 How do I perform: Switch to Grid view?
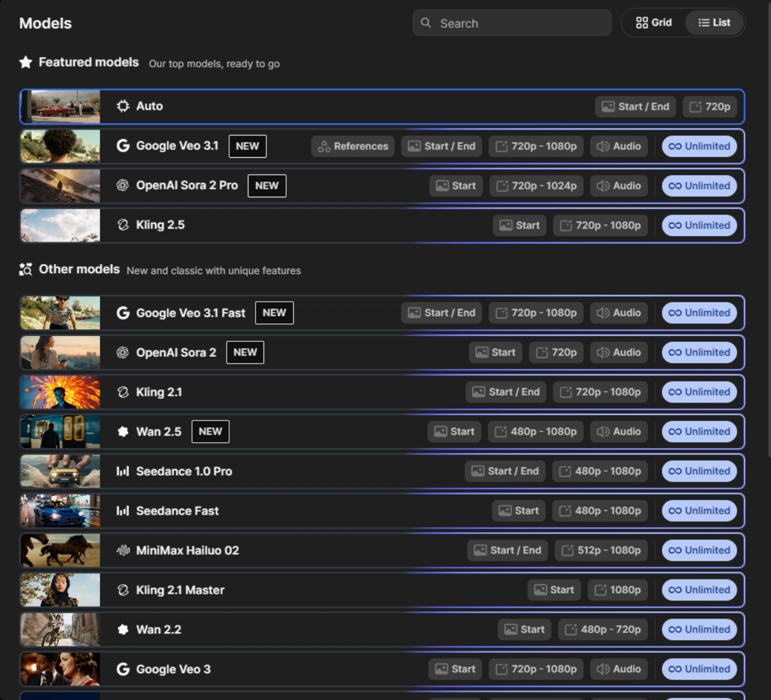pyautogui.click(x=653, y=23)
